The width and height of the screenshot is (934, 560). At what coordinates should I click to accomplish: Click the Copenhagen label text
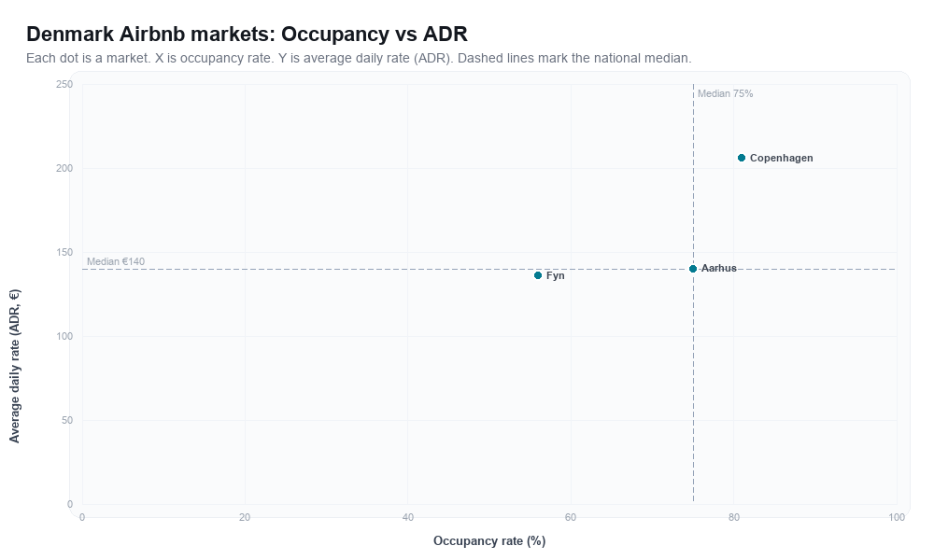click(781, 158)
